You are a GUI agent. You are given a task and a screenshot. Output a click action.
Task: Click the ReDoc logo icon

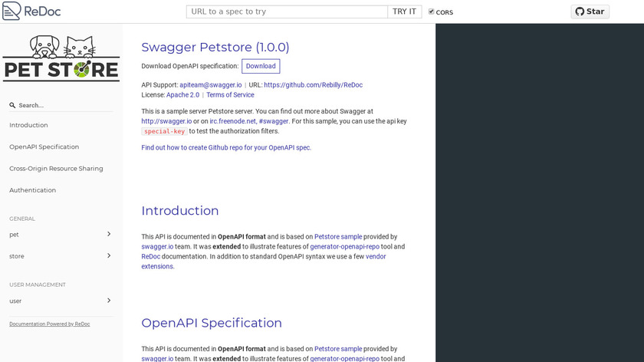point(11,11)
